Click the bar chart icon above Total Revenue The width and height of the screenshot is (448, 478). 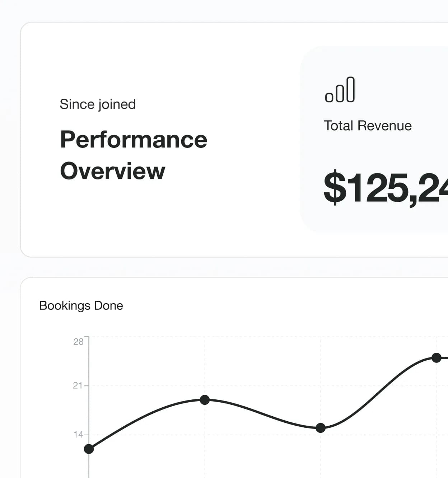(340, 90)
